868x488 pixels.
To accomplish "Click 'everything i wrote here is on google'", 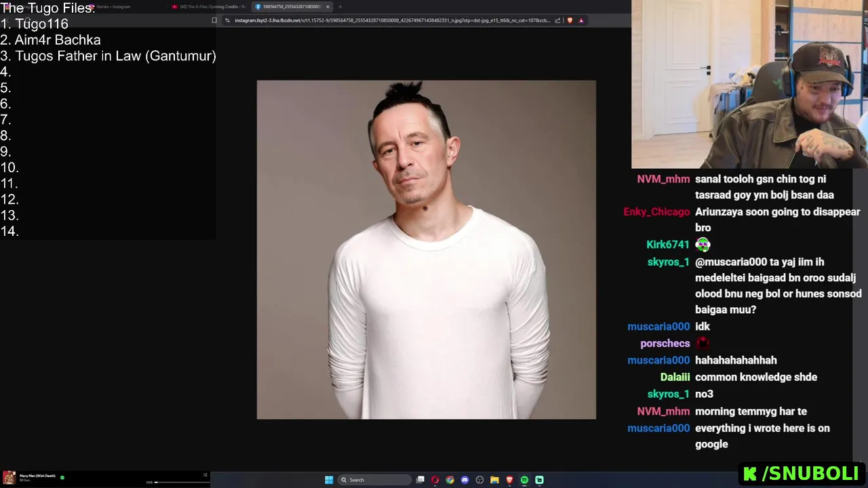I will [762, 436].
